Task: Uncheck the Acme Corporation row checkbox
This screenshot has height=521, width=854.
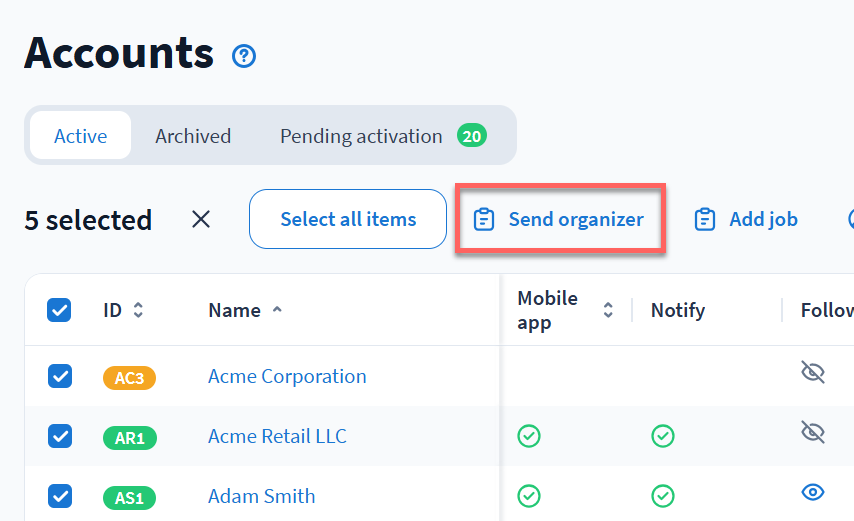Action: [60, 376]
